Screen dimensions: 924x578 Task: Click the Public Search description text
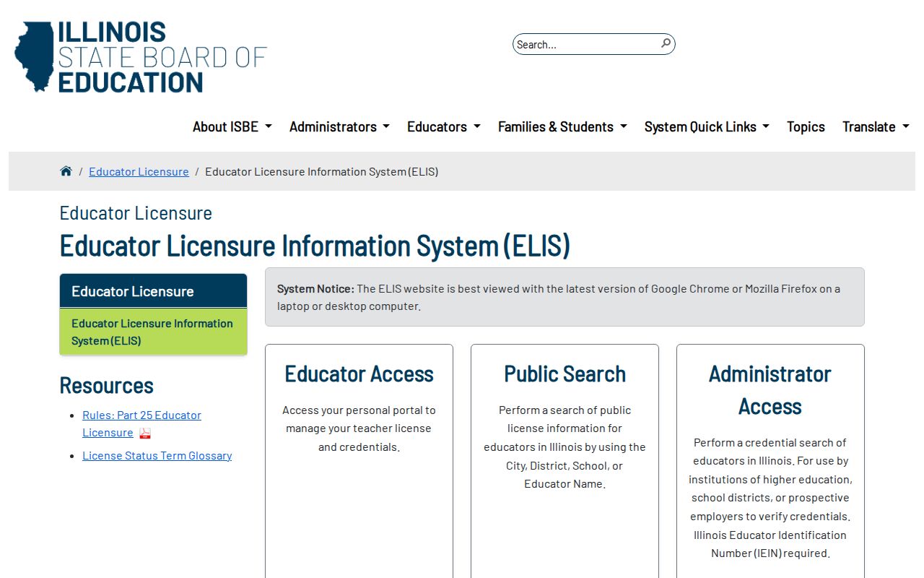pyautogui.click(x=565, y=447)
